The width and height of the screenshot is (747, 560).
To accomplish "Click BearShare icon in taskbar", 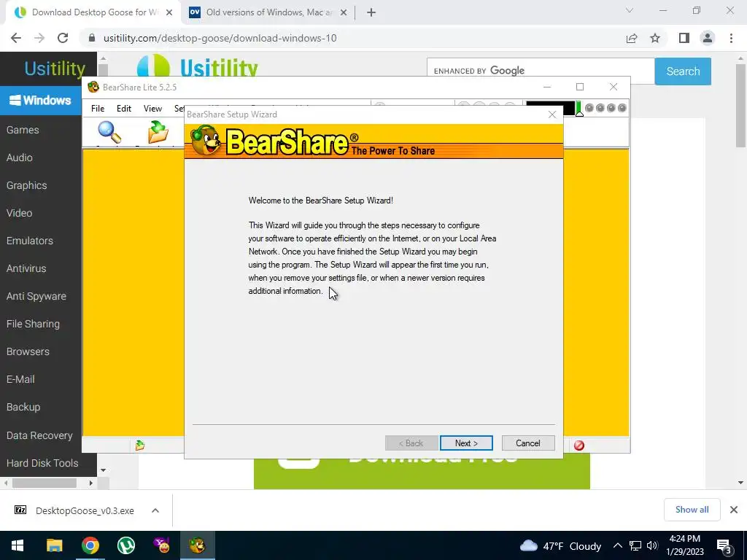I will point(197,545).
